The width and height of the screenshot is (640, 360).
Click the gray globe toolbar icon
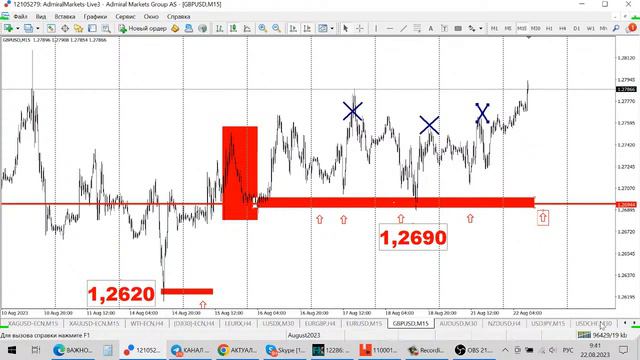point(202,28)
